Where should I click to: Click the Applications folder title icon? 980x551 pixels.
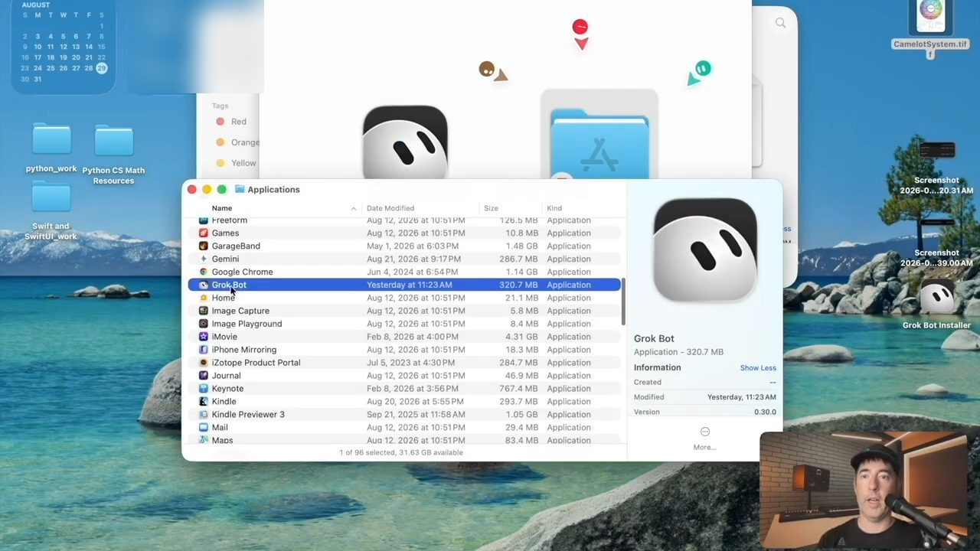(240, 190)
